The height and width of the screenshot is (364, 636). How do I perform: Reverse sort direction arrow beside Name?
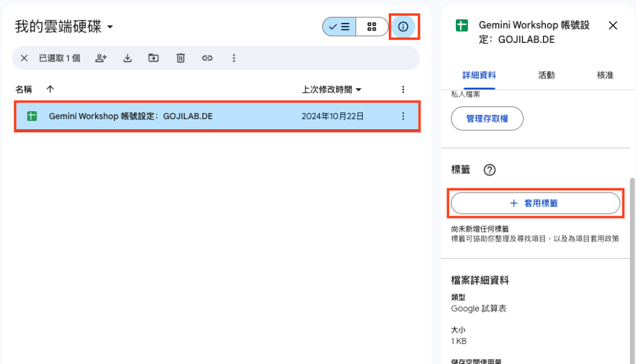50,89
